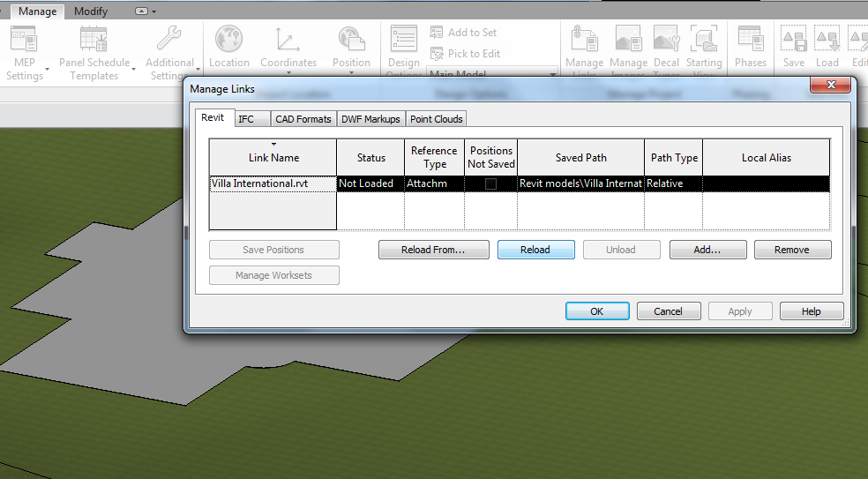868x479 pixels.
Task: Sort by the Link Name column header
Action: pyautogui.click(x=273, y=157)
